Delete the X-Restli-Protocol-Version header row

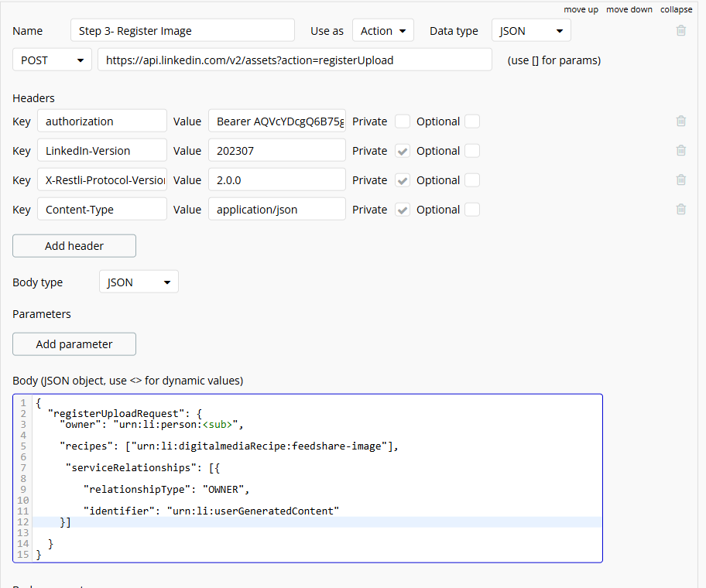[680, 180]
